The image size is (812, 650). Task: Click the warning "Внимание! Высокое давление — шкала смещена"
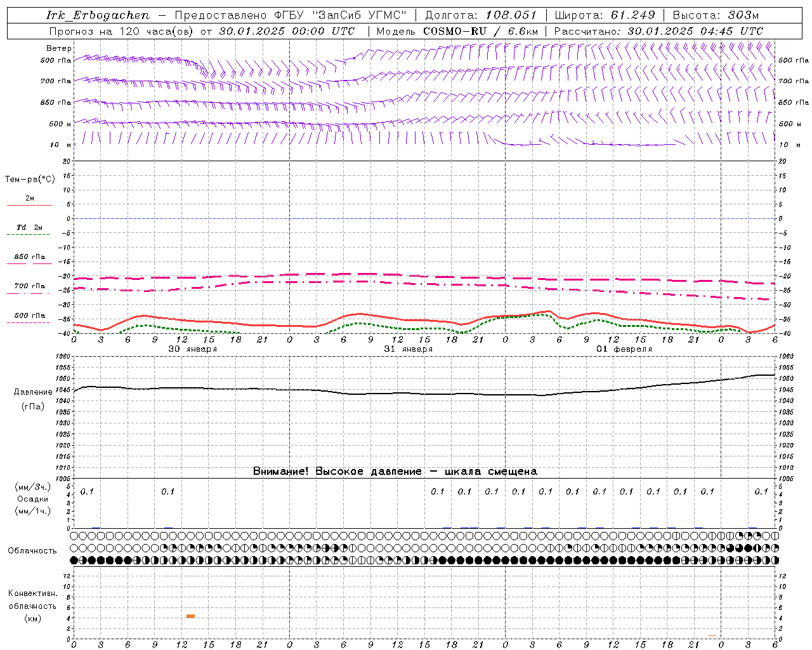pos(395,472)
